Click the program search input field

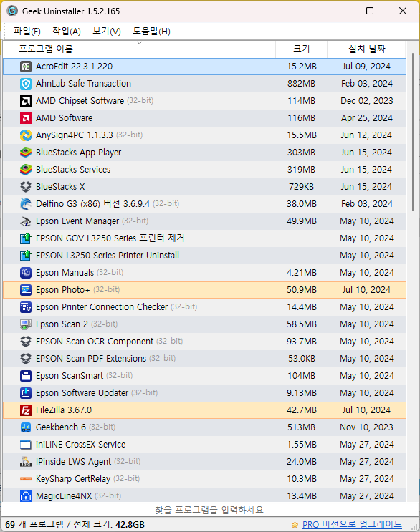[x=210, y=510]
